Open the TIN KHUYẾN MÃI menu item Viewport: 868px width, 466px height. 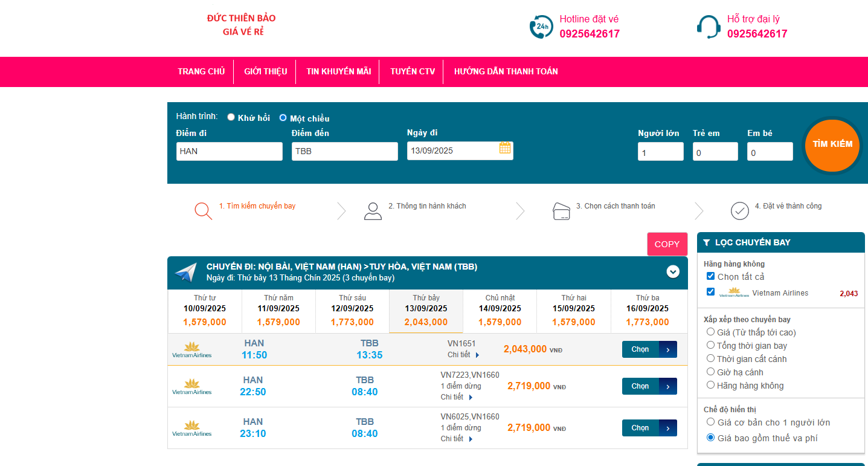pyautogui.click(x=339, y=71)
